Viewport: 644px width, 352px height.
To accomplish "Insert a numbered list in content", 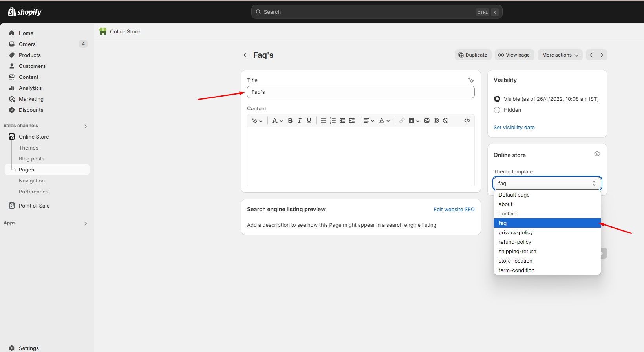I will click(x=333, y=120).
